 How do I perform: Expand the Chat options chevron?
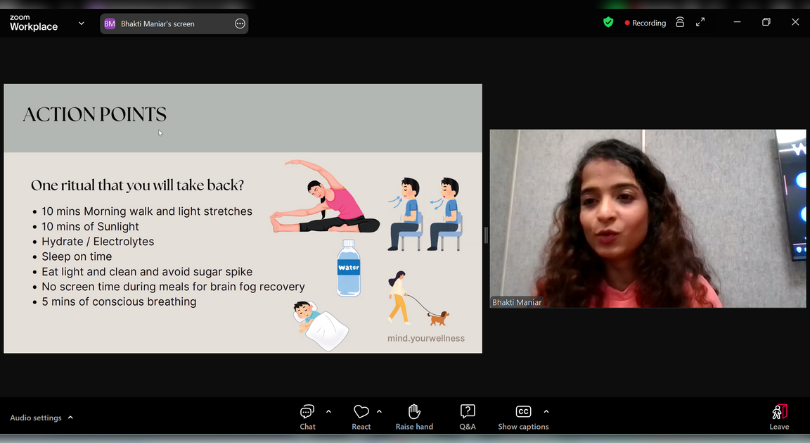click(328, 411)
